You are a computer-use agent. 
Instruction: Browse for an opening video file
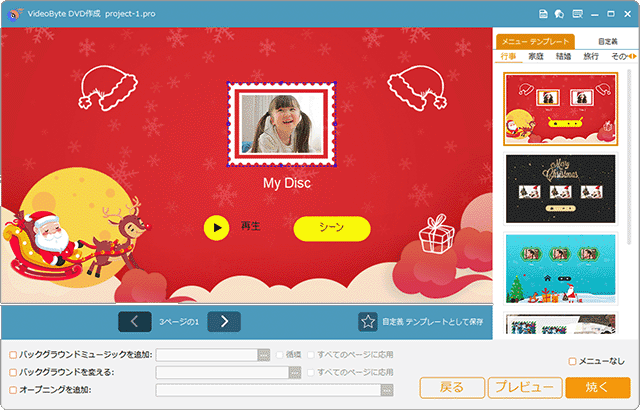pos(387,389)
